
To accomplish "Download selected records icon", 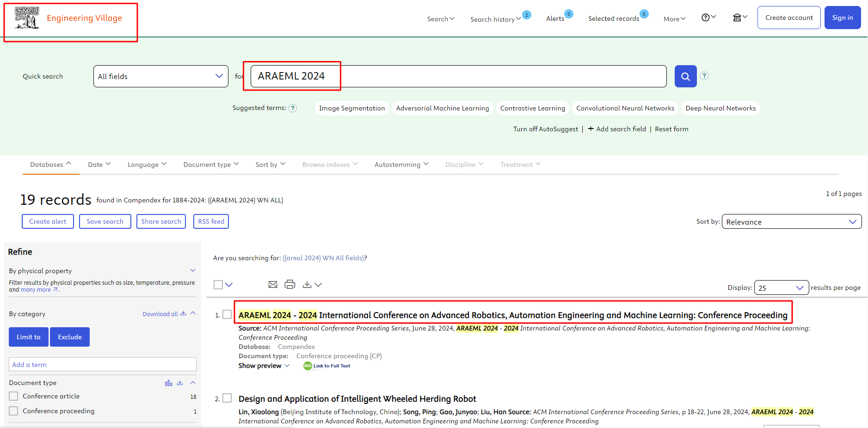I will [307, 285].
